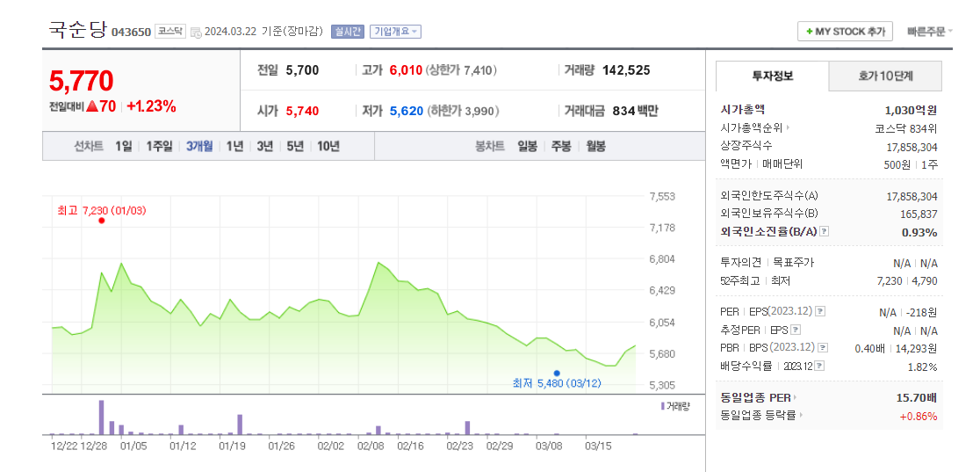
Task: Click the 저가 value 5,620
Action: (x=407, y=112)
